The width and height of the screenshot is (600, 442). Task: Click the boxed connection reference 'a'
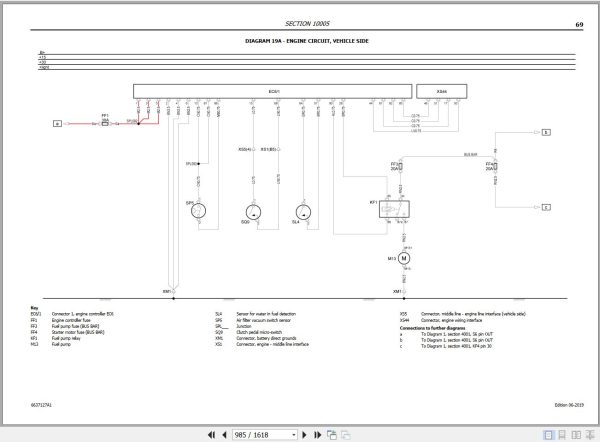(x=57, y=124)
